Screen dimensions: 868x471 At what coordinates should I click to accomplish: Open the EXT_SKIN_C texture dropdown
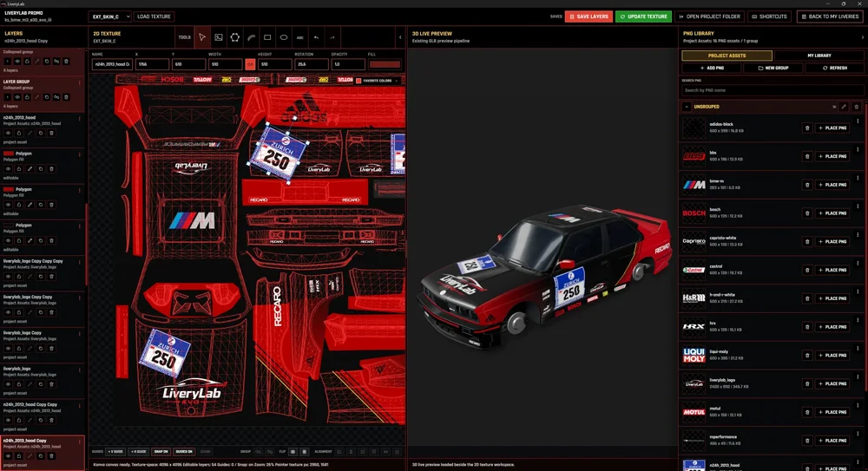[109, 16]
